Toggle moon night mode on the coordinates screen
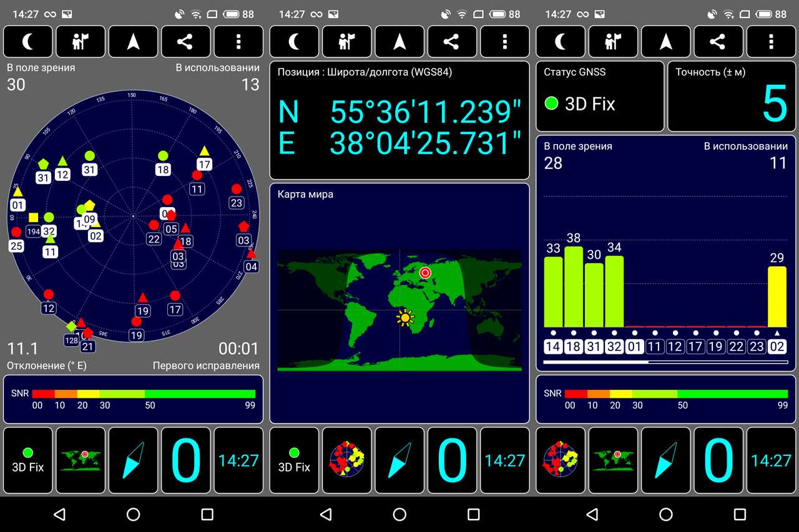The width and height of the screenshot is (799, 532). [x=295, y=42]
